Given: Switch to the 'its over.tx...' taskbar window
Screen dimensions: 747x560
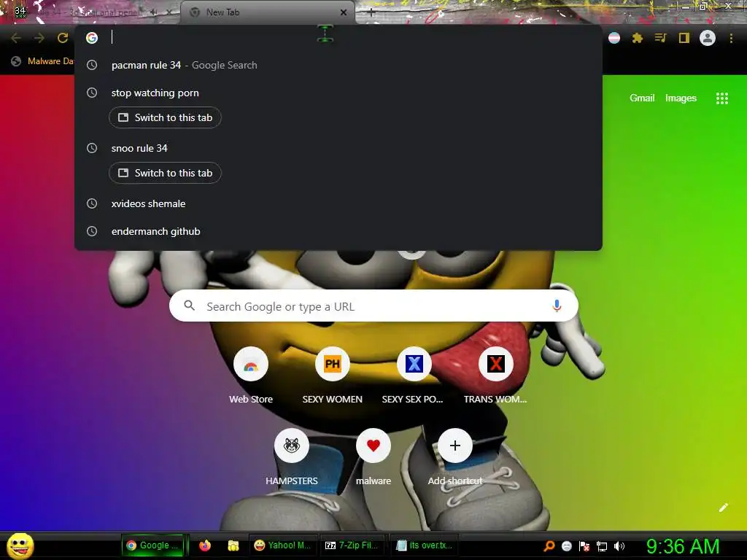Looking at the screenshot, I should click(424, 545).
